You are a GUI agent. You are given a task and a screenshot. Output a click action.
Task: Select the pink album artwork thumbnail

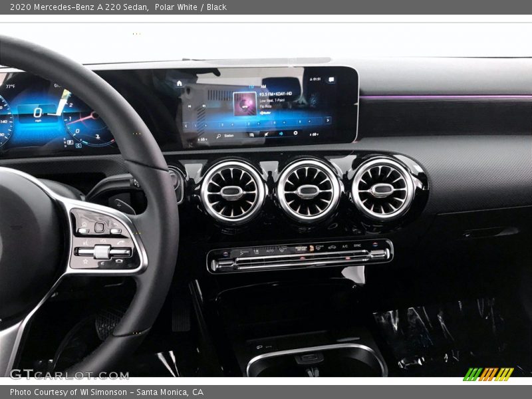pyautogui.click(x=245, y=104)
